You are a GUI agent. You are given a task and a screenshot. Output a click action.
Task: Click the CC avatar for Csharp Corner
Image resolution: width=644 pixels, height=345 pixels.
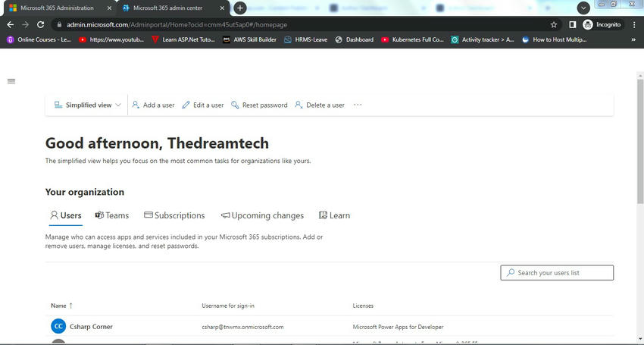(58, 326)
